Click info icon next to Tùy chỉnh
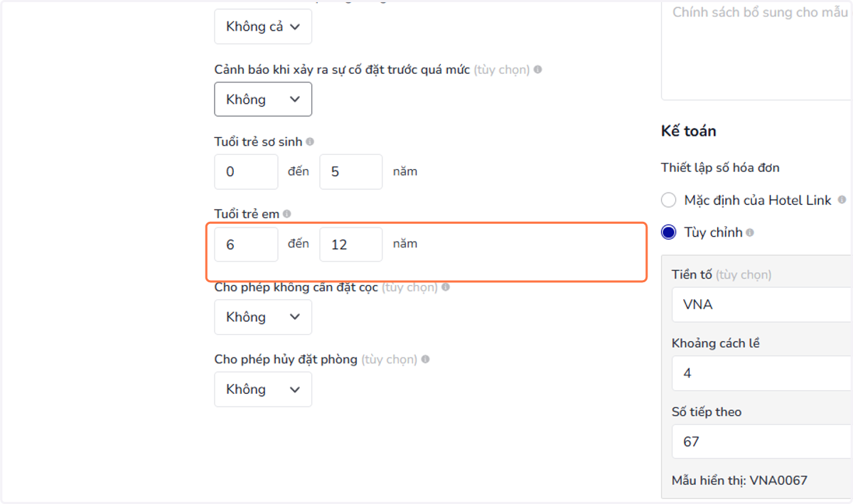The height and width of the screenshot is (504, 853). pyautogui.click(x=751, y=232)
